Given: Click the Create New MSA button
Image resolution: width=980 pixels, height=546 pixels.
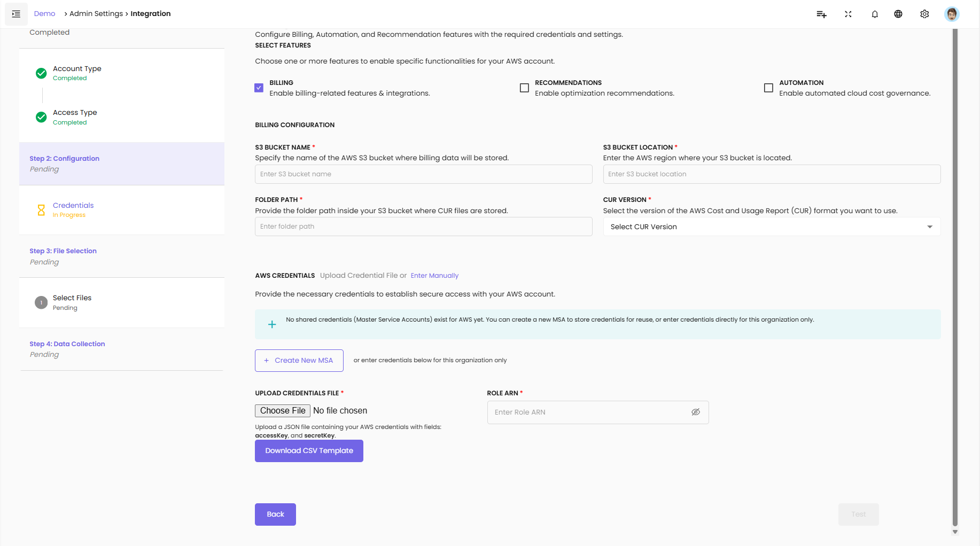Looking at the screenshot, I should [299, 361].
